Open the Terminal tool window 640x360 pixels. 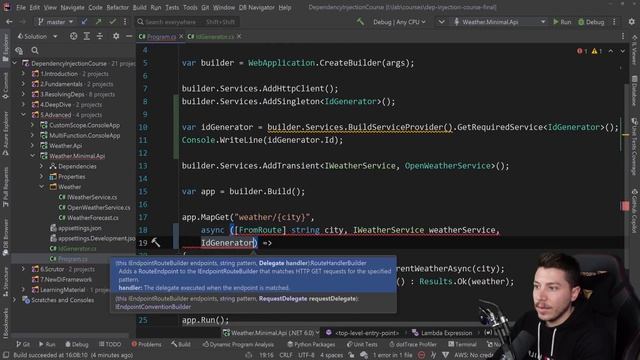[462, 344]
